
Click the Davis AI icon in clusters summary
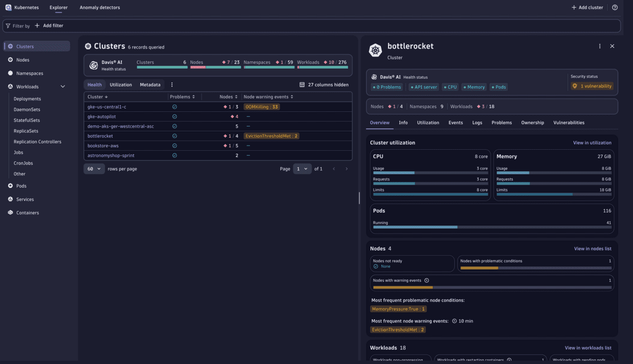[x=93, y=65]
